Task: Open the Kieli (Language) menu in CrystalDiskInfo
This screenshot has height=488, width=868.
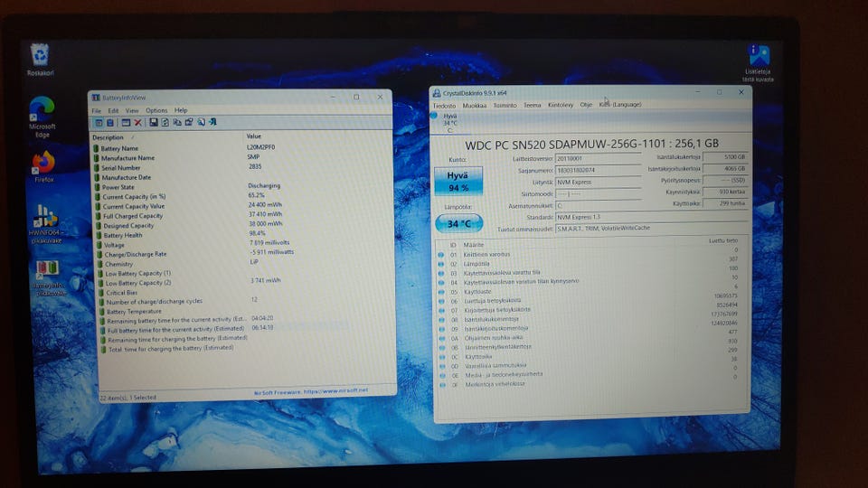Action: (620, 104)
